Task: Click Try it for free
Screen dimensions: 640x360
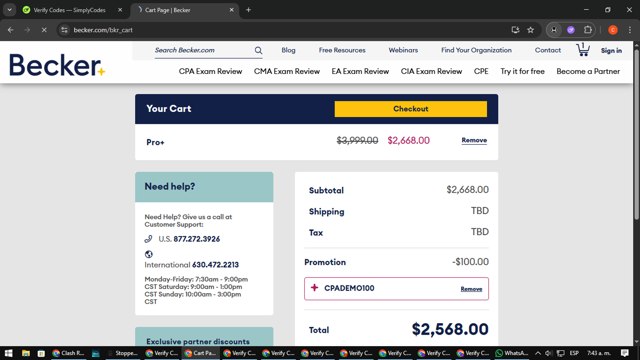Action: (522, 71)
